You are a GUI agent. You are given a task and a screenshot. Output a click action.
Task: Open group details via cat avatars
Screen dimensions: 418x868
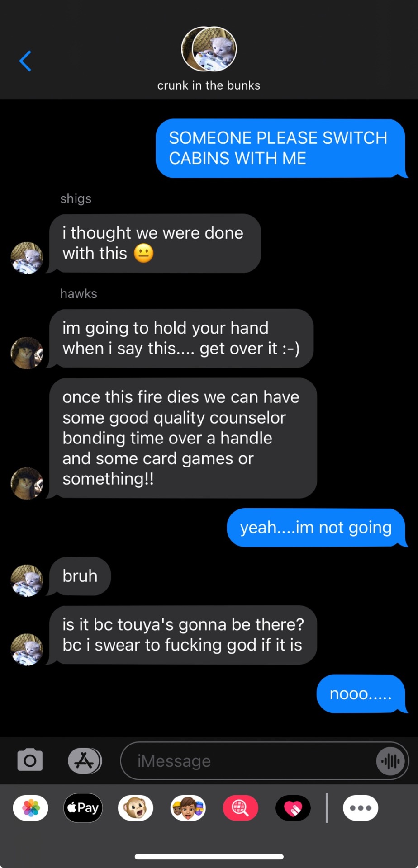[x=209, y=49]
